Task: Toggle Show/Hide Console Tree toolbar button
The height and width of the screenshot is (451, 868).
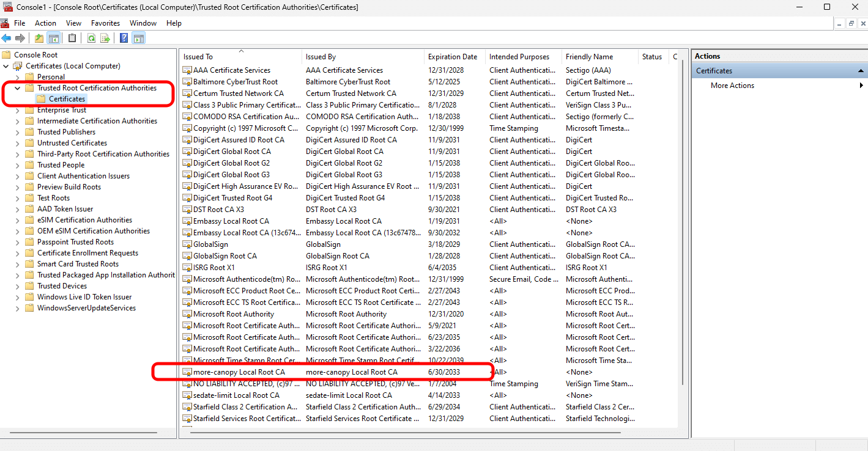Action: point(54,38)
